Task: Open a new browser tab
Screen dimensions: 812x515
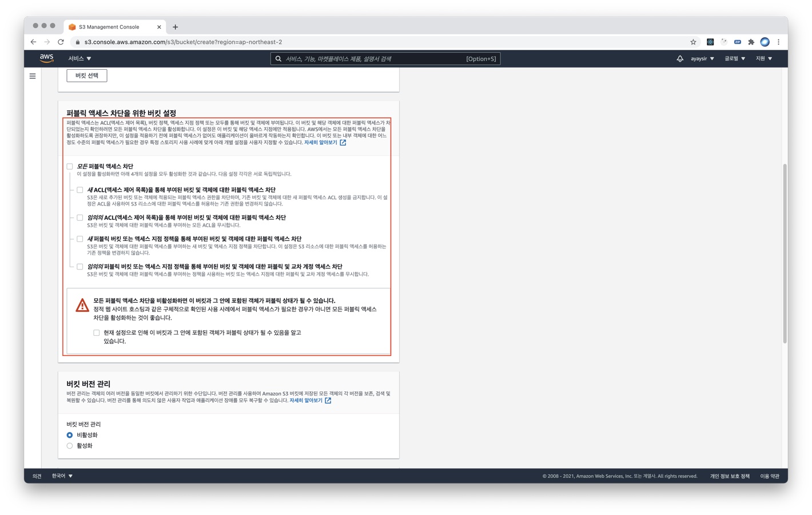Action: coord(176,27)
